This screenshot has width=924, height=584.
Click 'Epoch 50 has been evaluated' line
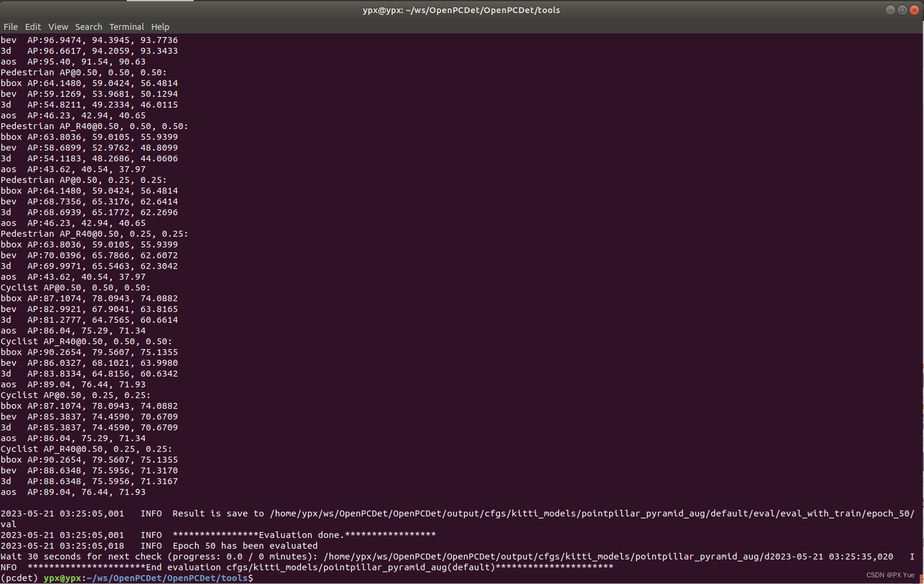[159, 546]
